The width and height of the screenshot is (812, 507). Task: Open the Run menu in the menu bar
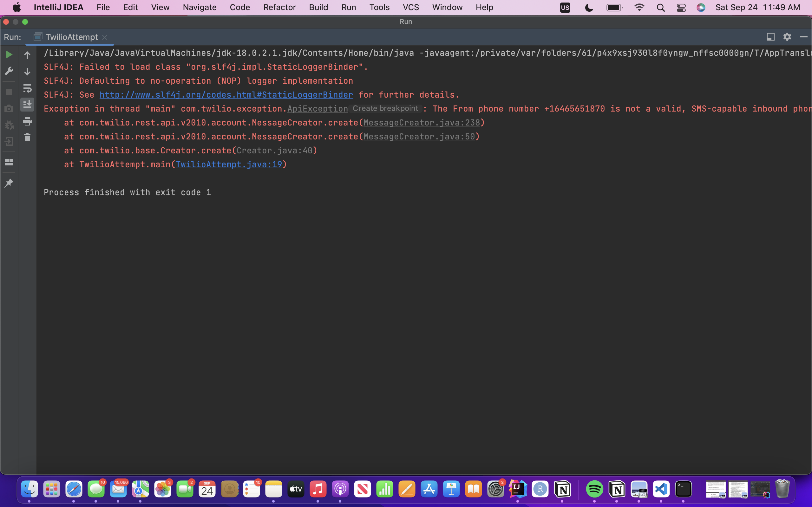pyautogui.click(x=348, y=7)
